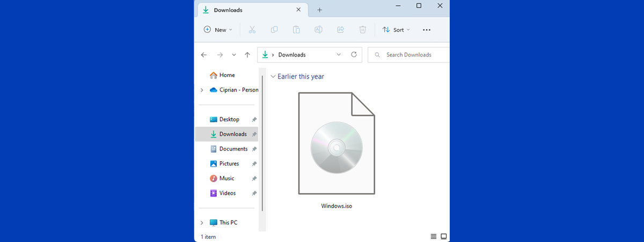Click chevron before Downloads in address bar
The height and width of the screenshot is (242, 644).
(273, 55)
